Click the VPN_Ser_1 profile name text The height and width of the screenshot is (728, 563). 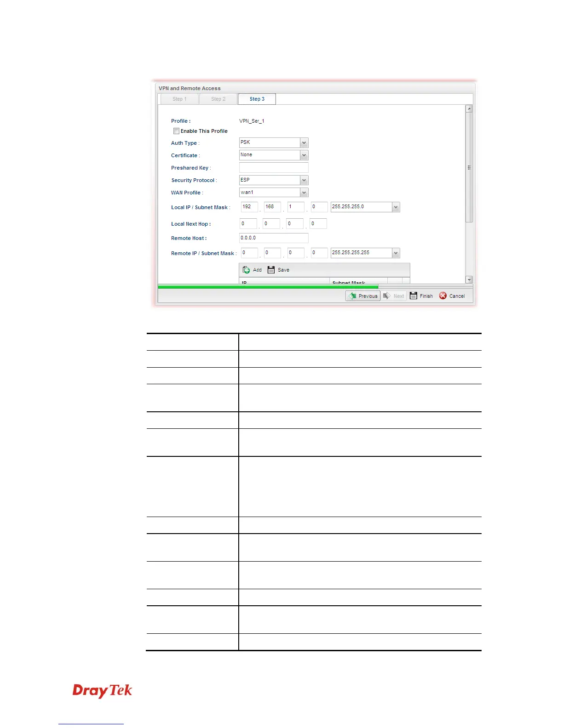pyautogui.click(x=252, y=121)
